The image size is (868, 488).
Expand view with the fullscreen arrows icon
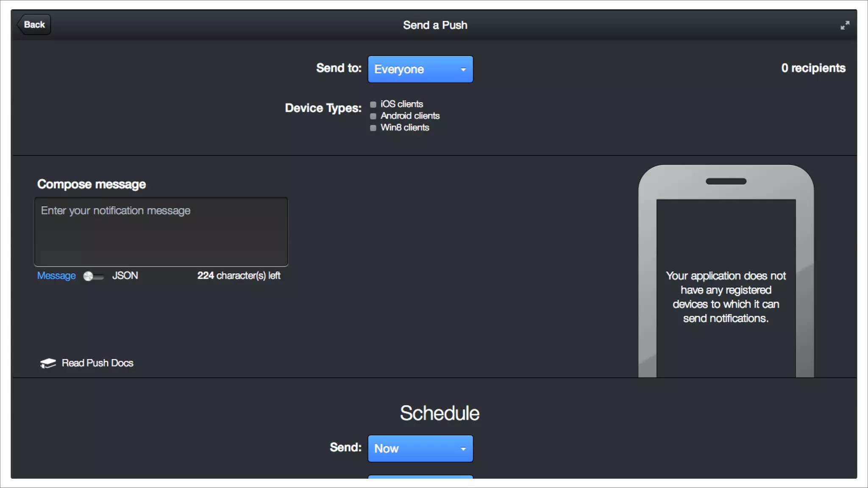pos(845,25)
